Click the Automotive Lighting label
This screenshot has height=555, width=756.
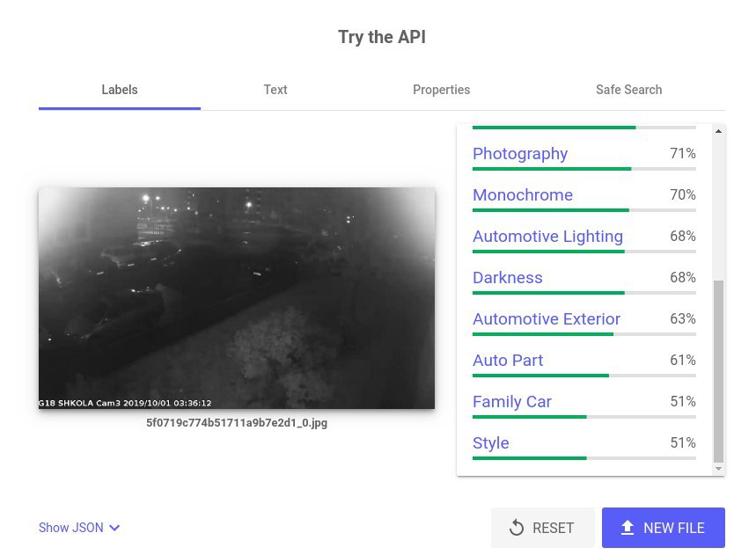click(x=547, y=236)
